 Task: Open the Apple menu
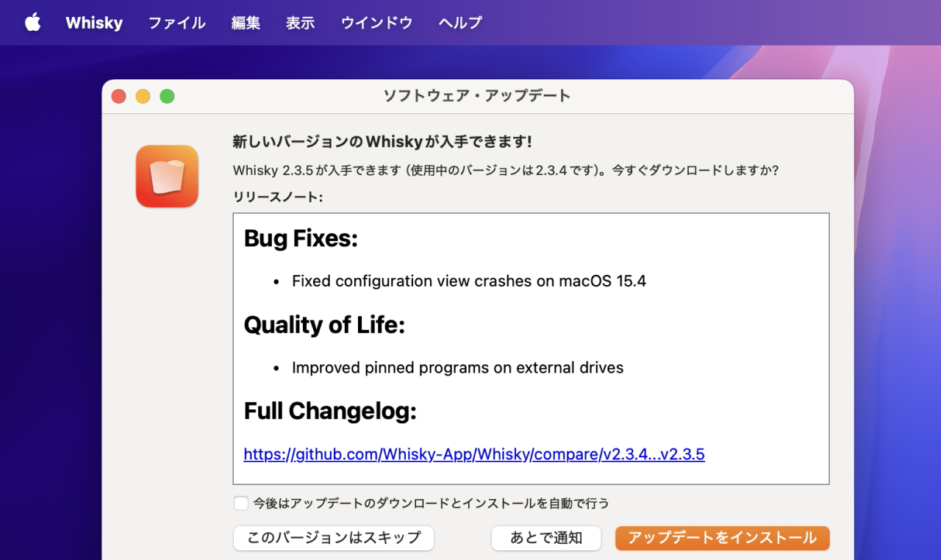(x=32, y=23)
